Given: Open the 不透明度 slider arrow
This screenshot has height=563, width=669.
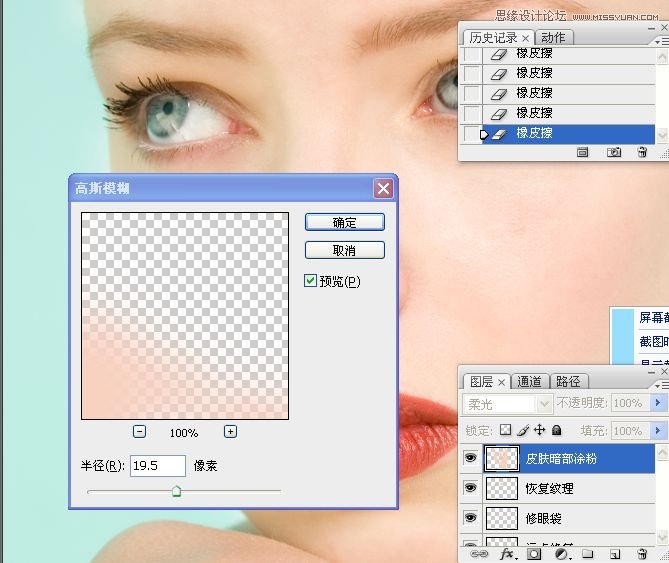Looking at the screenshot, I should click(x=658, y=402).
